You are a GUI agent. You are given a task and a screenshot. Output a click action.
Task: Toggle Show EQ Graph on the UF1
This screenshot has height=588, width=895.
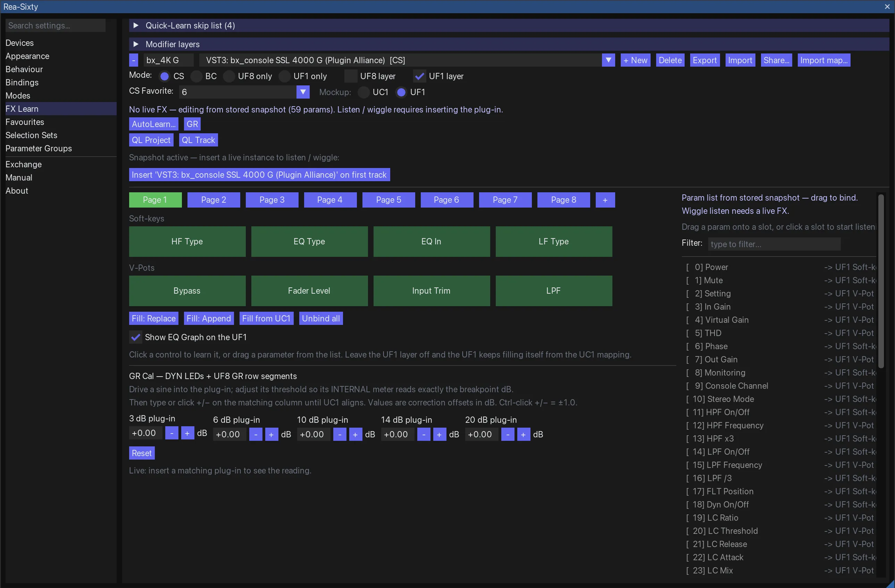[135, 337]
